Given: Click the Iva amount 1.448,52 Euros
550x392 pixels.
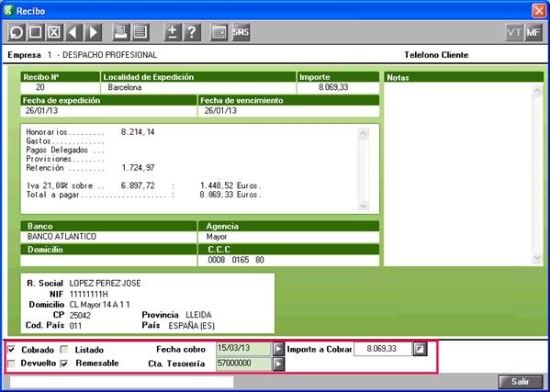Looking at the screenshot, I should coord(230,185).
